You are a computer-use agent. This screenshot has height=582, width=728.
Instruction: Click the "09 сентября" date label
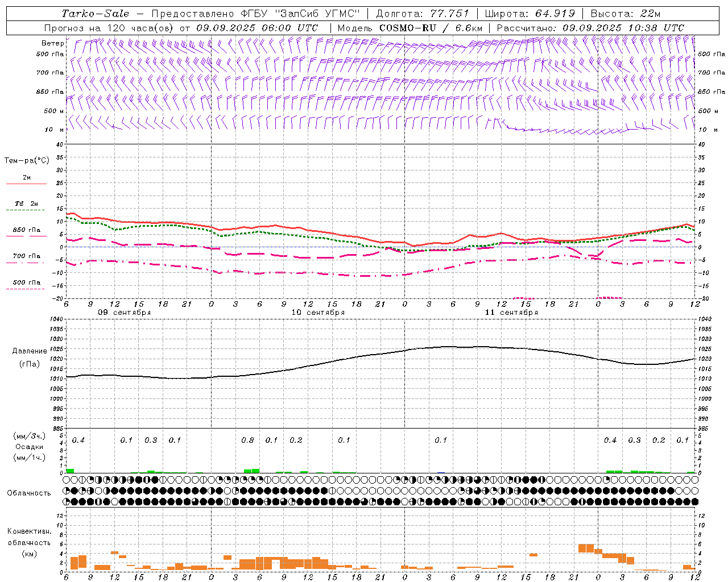(125, 313)
